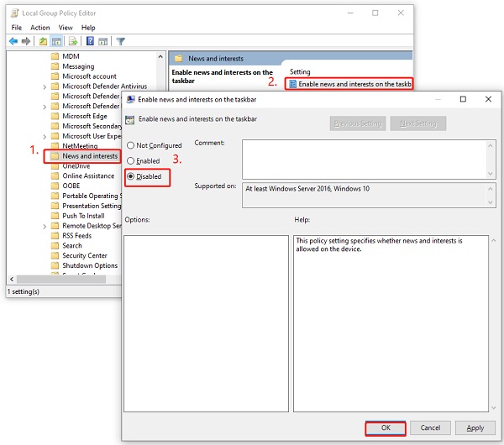This screenshot has height=445, width=504.
Task: Select the Disabled radio button
Action: 130,176
